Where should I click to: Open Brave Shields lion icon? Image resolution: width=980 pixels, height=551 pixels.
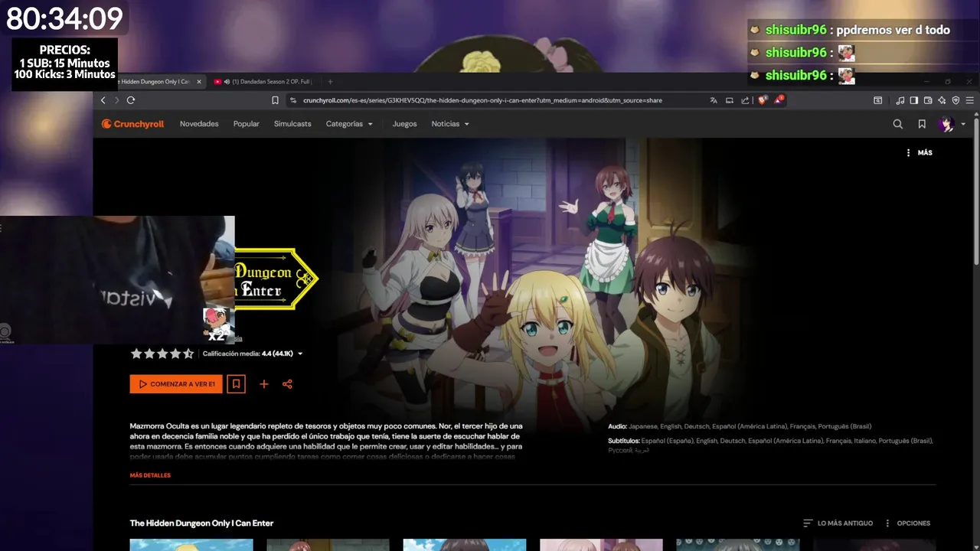763,99
